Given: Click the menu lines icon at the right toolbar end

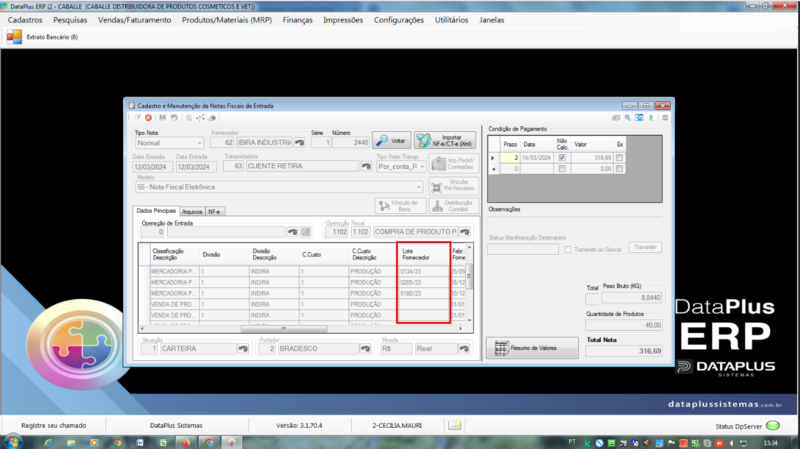Looking at the screenshot, I should (x=665, y=118).
